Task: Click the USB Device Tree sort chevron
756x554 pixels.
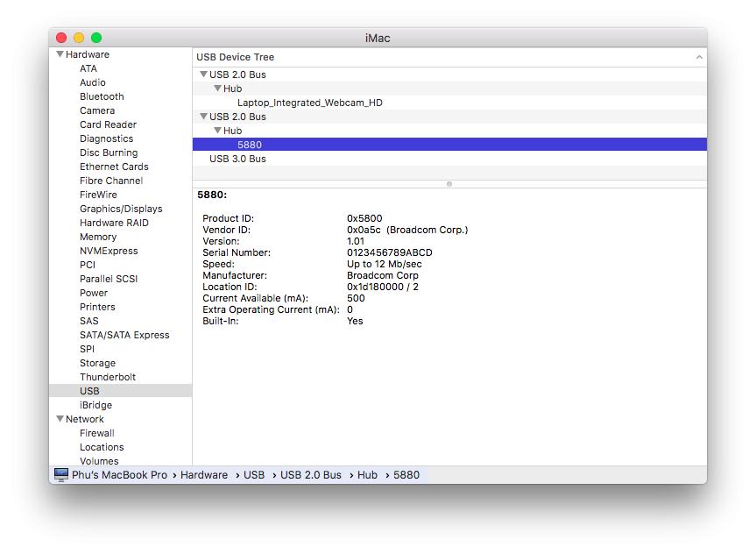Action: [699, 57]
